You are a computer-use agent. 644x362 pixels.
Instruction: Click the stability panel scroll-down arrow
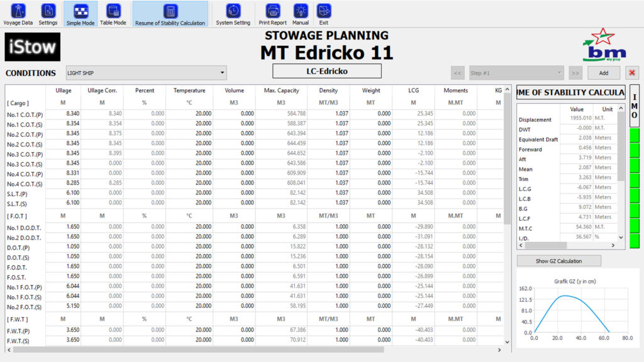621,238
